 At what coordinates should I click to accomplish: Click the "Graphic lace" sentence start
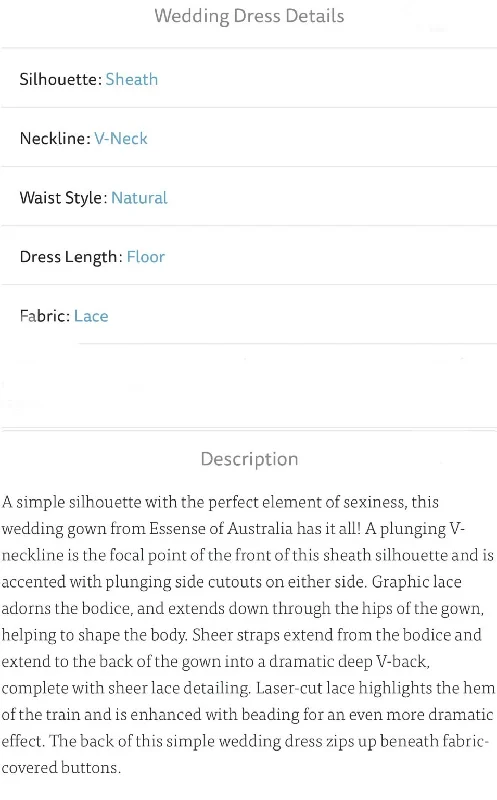point(416,582)
